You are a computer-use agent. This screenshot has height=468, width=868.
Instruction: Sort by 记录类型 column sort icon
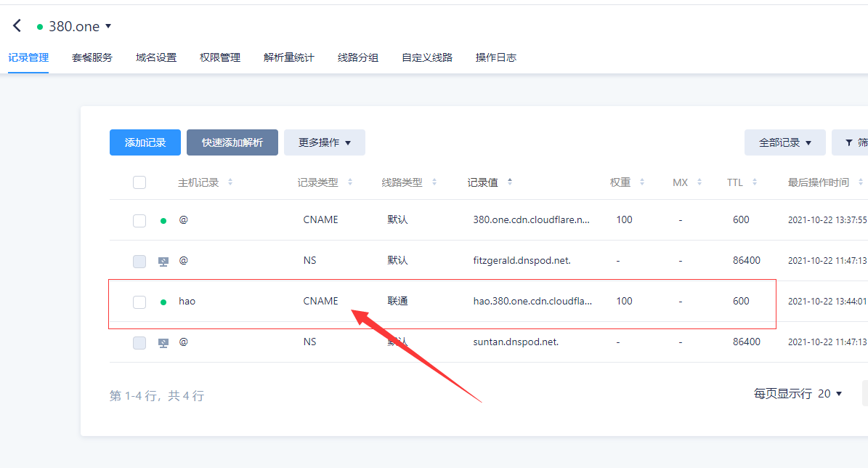pyautogui.click(x=350, y=182)
